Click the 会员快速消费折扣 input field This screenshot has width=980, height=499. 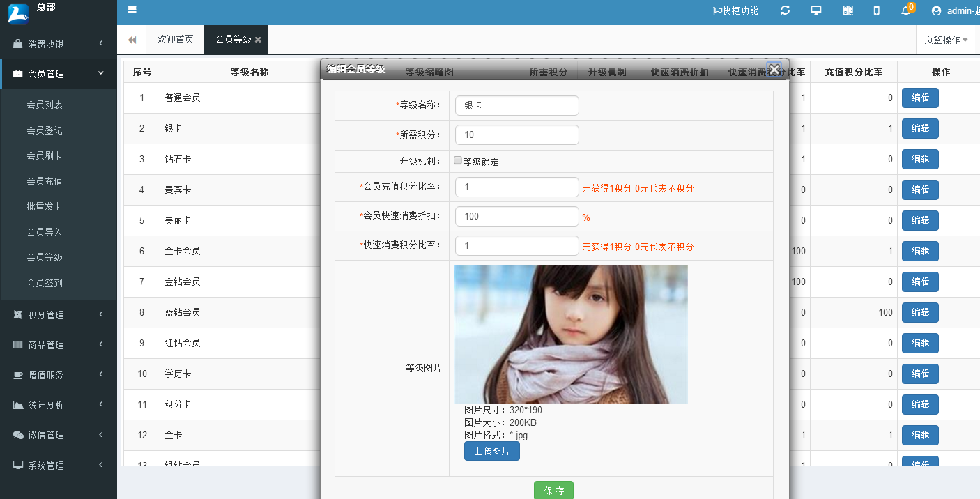point(516,217)
